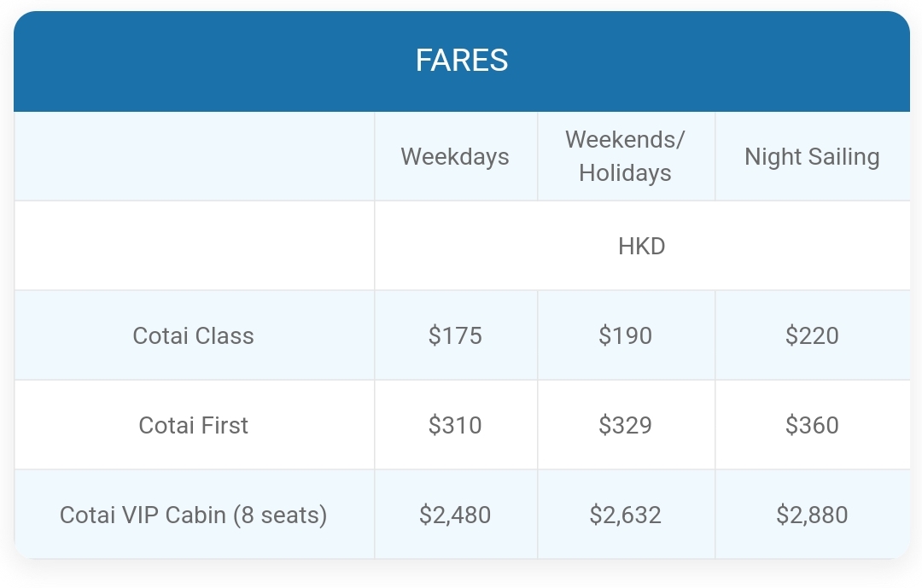Click the $360 Cotai First night fare

(812, 425)
